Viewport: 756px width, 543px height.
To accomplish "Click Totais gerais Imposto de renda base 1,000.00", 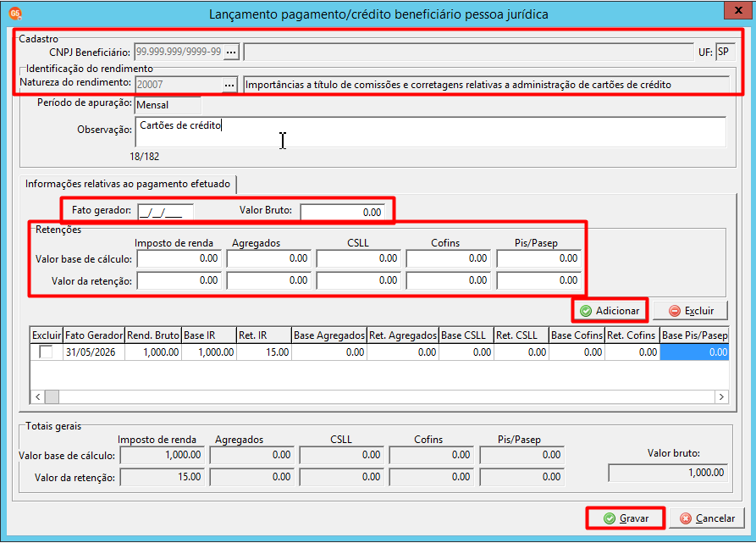I will coord(163,455).
